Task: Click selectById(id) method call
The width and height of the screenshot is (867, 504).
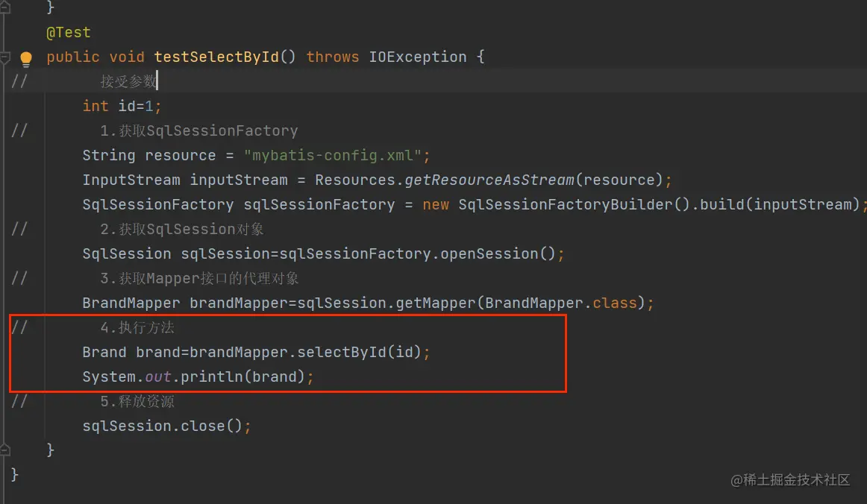Action: (x=360, y=352)
